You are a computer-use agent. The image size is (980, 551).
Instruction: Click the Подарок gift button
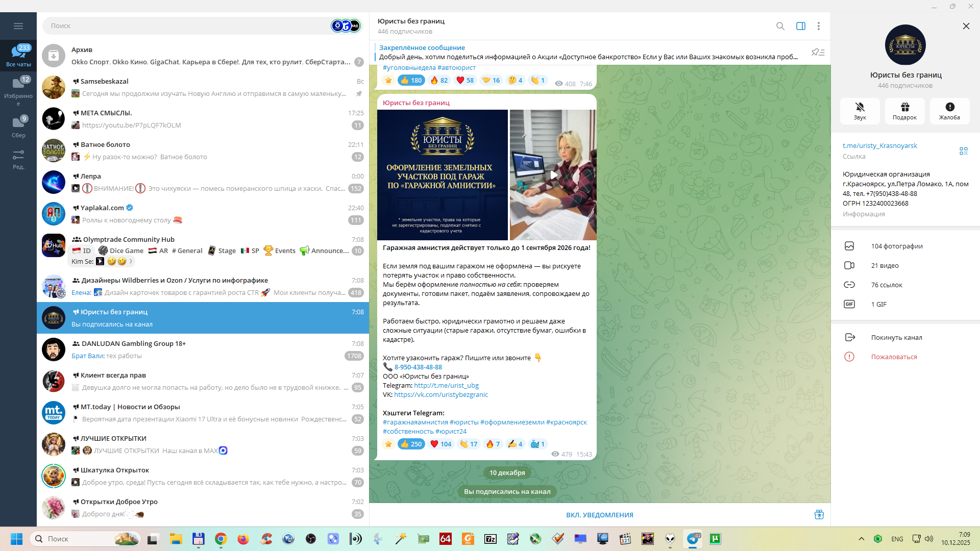[x=904, y=111]
